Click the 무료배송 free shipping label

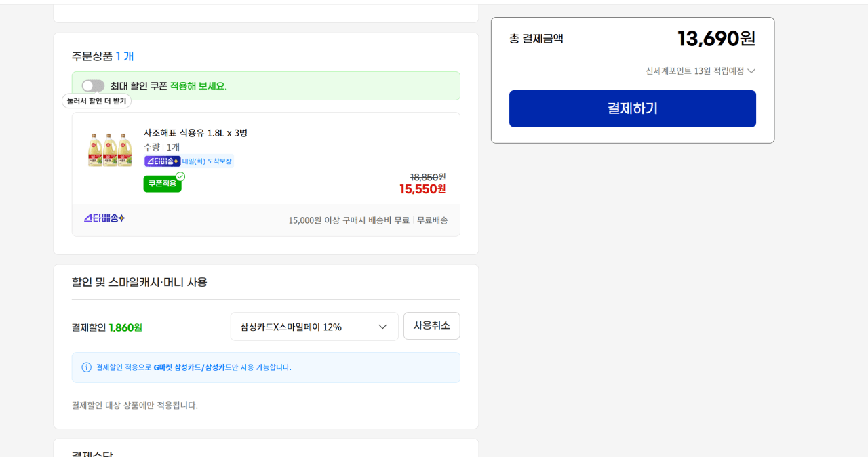click(431, 220)
